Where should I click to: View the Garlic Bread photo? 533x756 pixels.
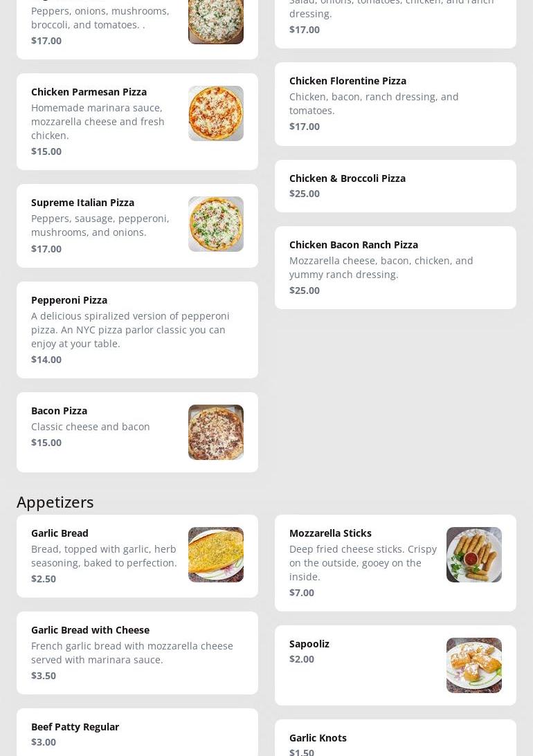click(216, 555)
